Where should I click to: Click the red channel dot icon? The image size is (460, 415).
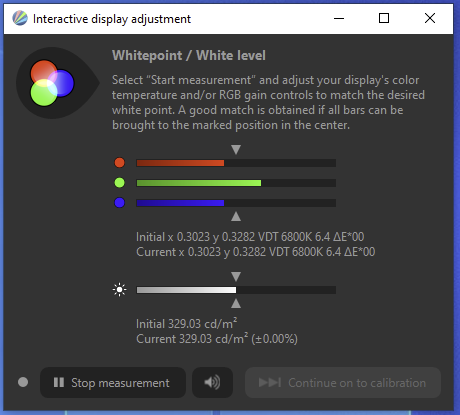[119, 163]
